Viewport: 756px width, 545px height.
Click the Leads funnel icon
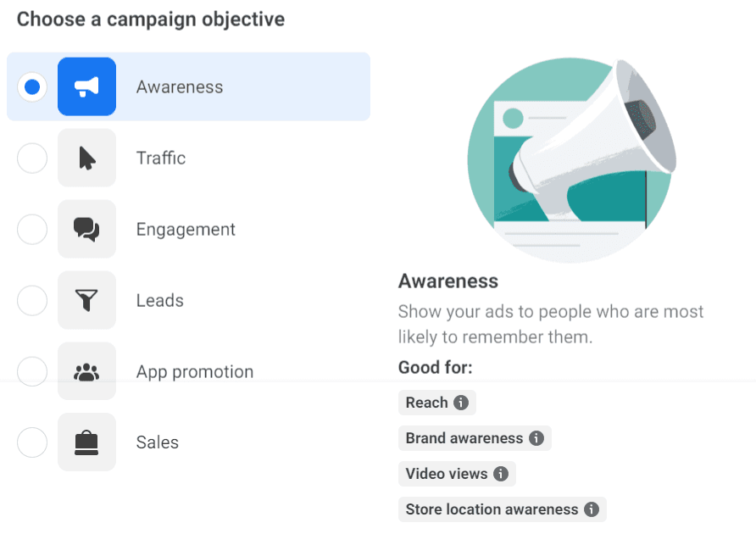(86, 300)
